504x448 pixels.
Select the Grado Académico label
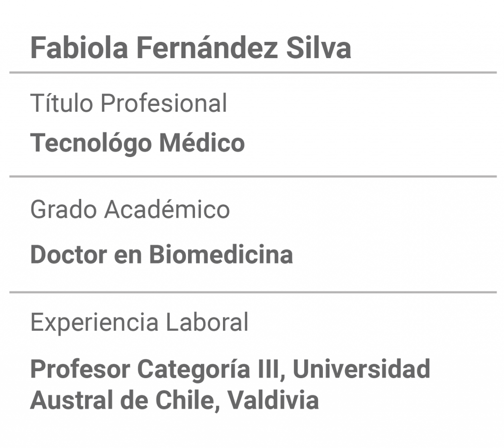(x=130, y=209)
